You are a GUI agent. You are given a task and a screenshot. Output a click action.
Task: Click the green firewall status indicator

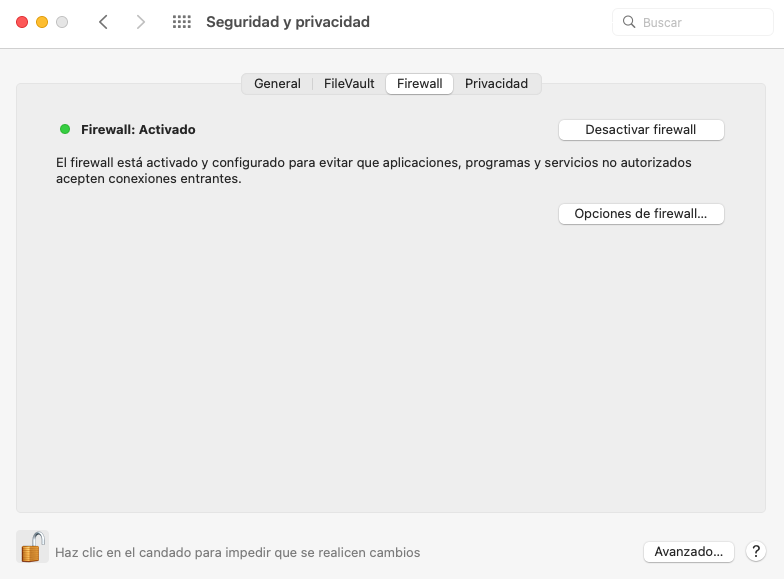[65, 129]
